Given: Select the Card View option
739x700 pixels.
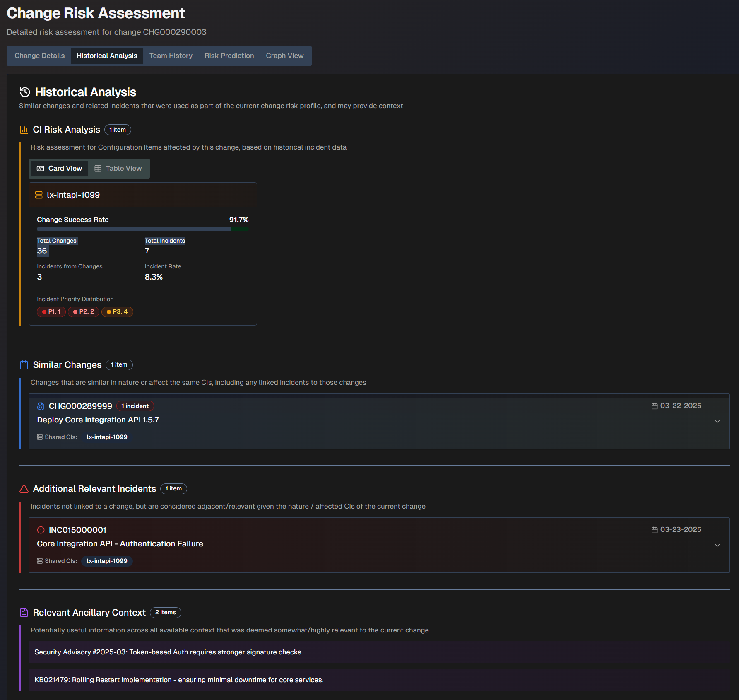Looking at the screenshot, I should pyautogui.click(x=59, y=168).
